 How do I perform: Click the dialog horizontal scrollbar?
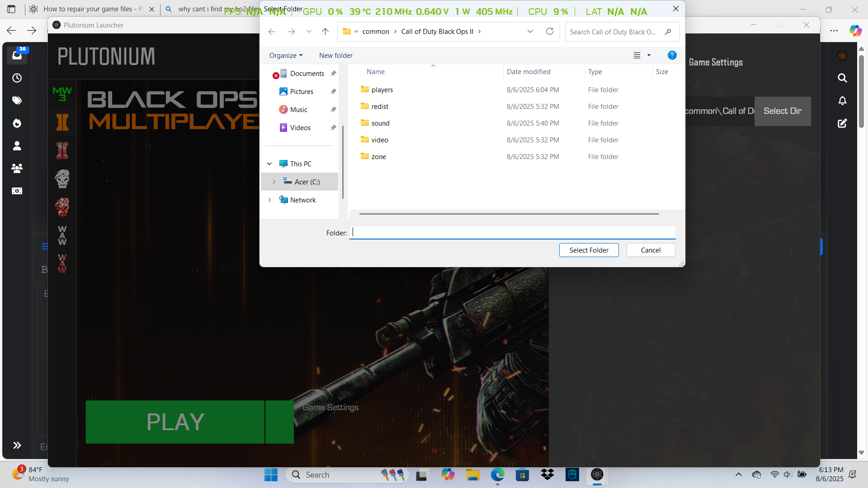(x=509, y=214)
